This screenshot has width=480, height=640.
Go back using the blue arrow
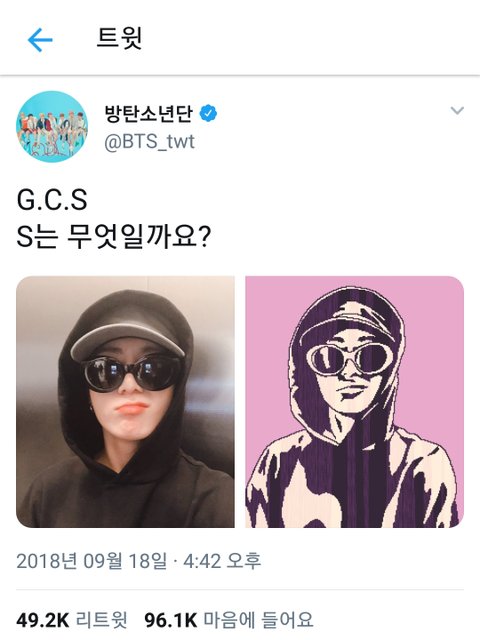click(x=40, y=40)
